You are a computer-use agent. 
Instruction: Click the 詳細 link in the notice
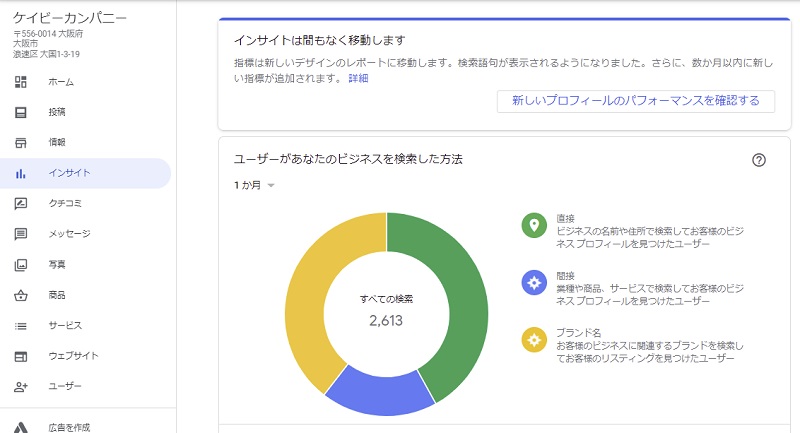tap(358, 78)
